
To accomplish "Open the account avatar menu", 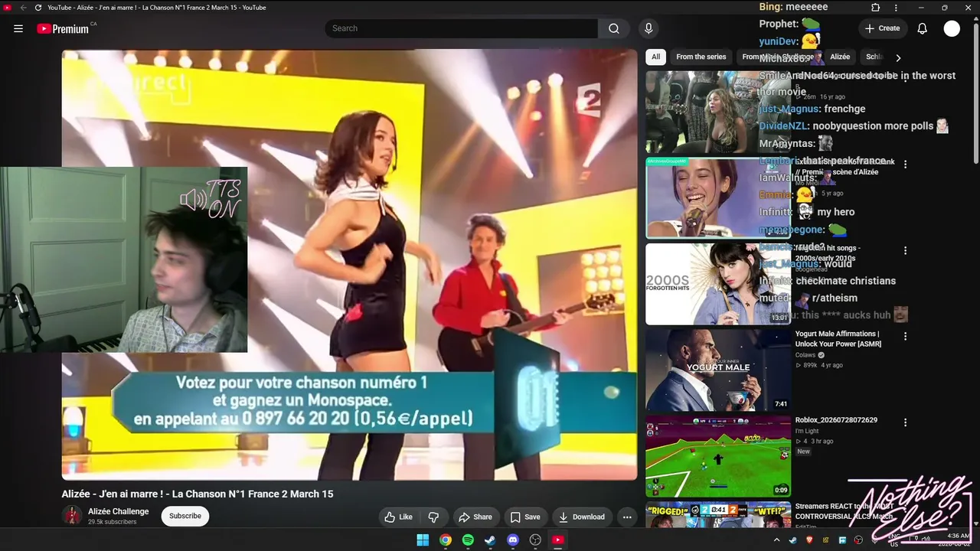I will click(952, 28).
